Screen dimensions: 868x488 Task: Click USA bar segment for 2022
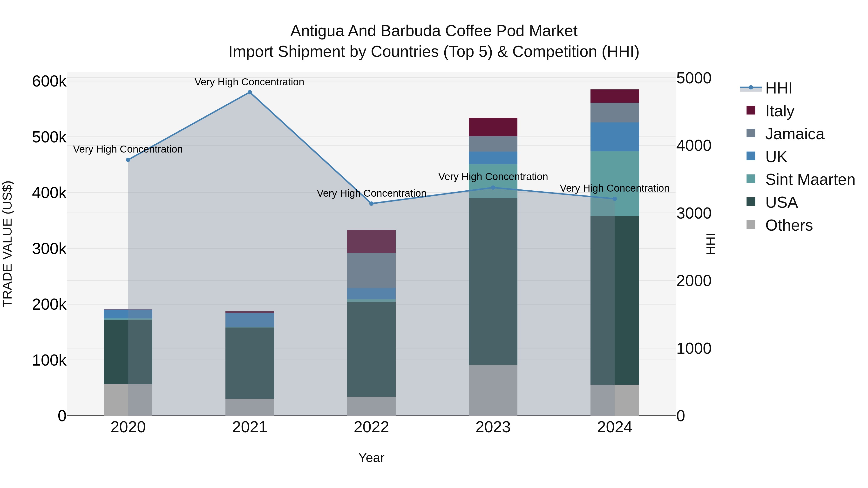tap(371, 349)
